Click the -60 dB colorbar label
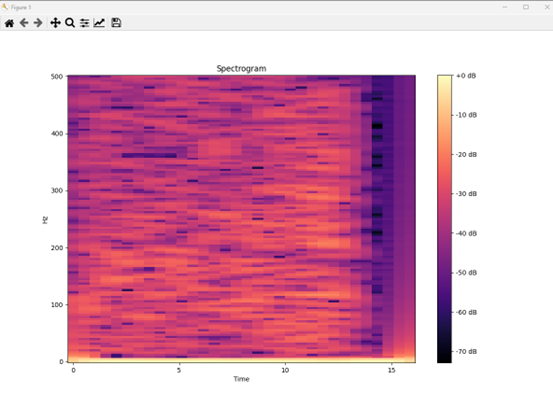553x393 pixels. (466, 312)
